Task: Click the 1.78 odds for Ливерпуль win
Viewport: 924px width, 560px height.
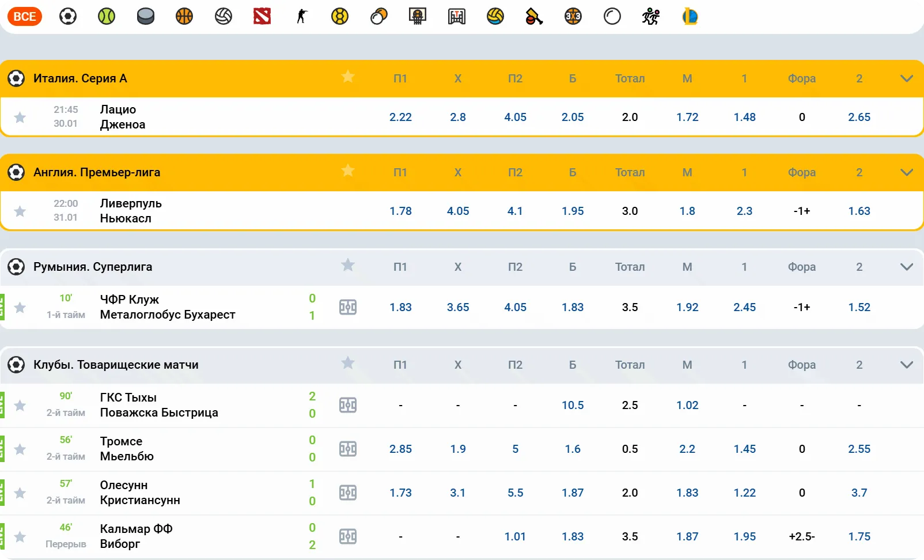Action: pos(401,211)
